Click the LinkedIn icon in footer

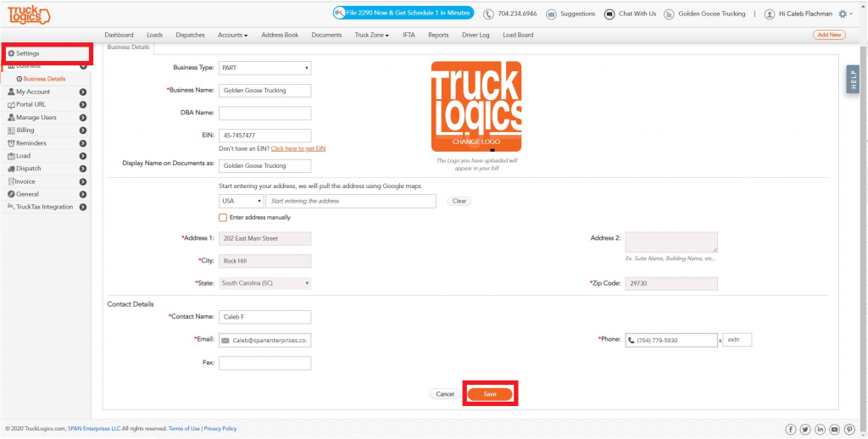pos(820,429)
